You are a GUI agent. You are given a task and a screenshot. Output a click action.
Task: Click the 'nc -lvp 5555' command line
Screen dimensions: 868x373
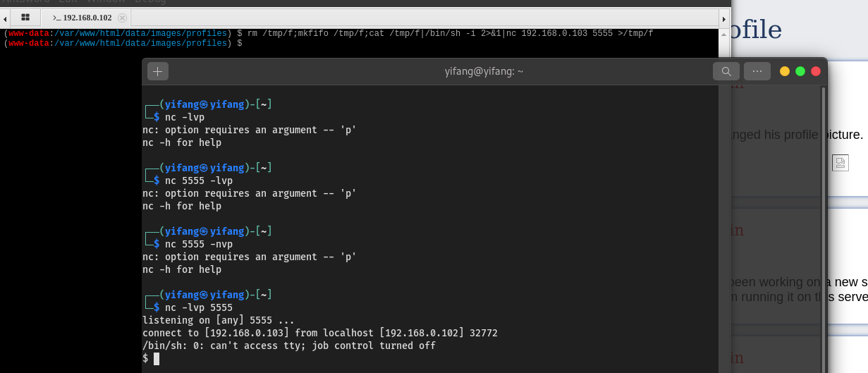click(x=198, y=307)
